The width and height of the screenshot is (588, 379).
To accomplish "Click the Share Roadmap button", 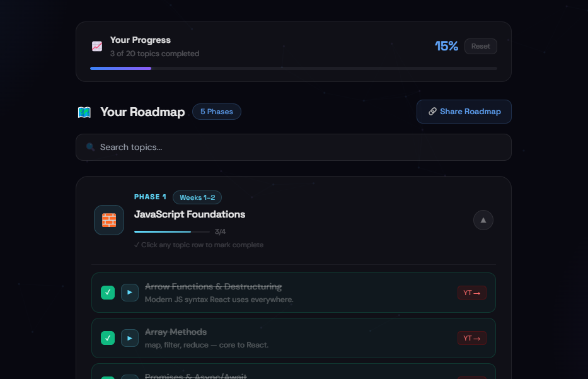I will [x=464, y=112].
